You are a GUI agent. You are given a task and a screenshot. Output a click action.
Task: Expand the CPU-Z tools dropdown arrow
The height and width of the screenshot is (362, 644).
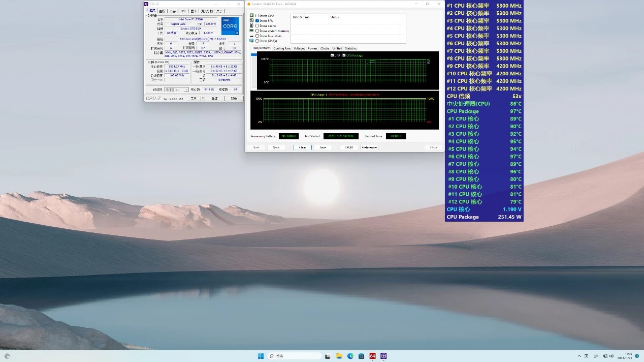pos(203,98)
